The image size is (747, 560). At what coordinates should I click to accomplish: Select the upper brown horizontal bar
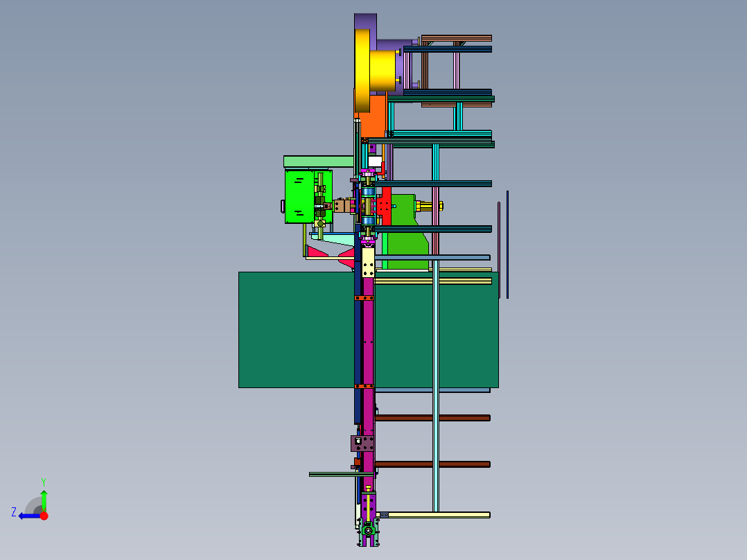[x=432, y=418]
